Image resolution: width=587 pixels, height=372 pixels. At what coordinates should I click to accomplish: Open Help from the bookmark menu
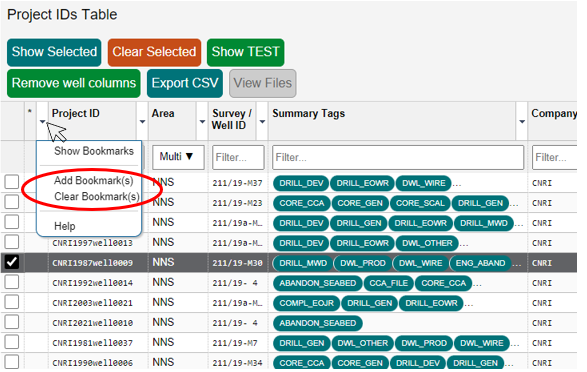tap(65, 226)
